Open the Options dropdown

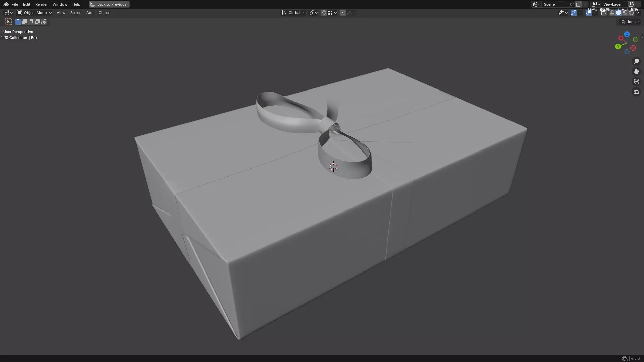pos(631,22)
